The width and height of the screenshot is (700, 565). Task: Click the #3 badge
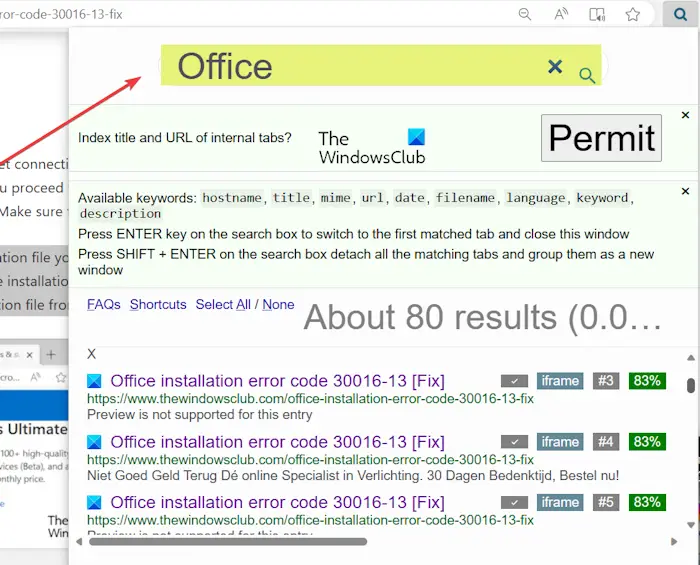click(x=606, y=381)
